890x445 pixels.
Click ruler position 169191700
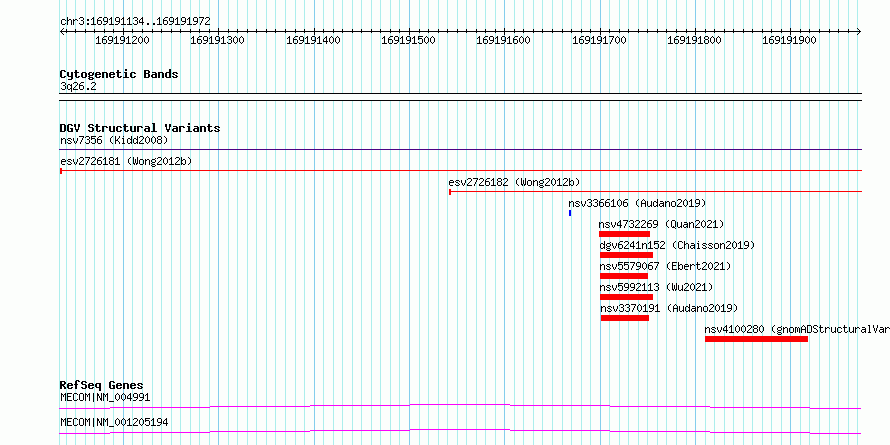(599, 40)
